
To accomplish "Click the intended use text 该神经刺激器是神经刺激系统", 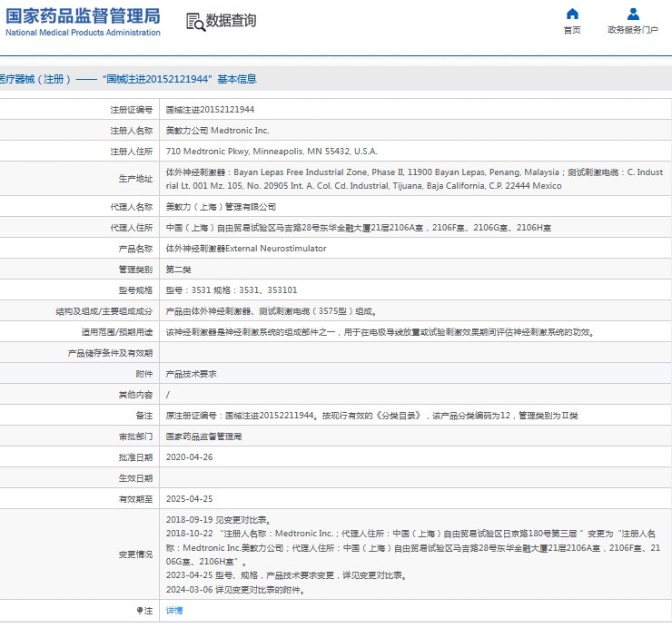I will (380, 332).
